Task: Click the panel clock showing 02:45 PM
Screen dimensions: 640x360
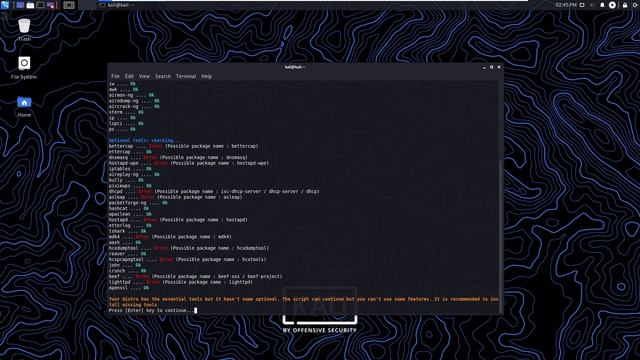Action: pyautogui.click(x=566, y=5)
